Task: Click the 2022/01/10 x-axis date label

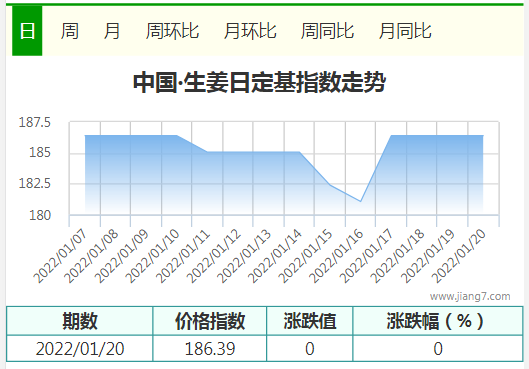Action: (152, 256)
